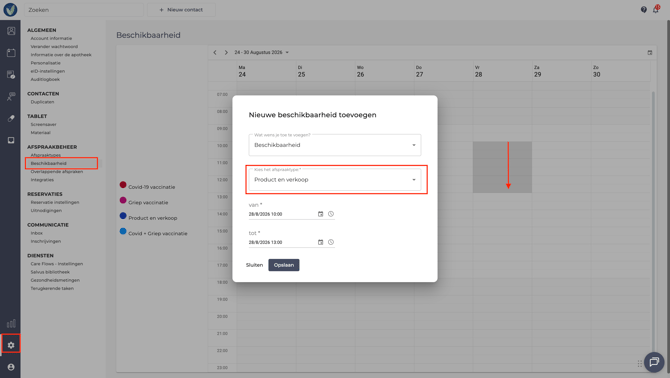Expand the '24 - 30 Augustus 2026' range dropdown
This screenshot has width=670, height=378.
point(262,53)
